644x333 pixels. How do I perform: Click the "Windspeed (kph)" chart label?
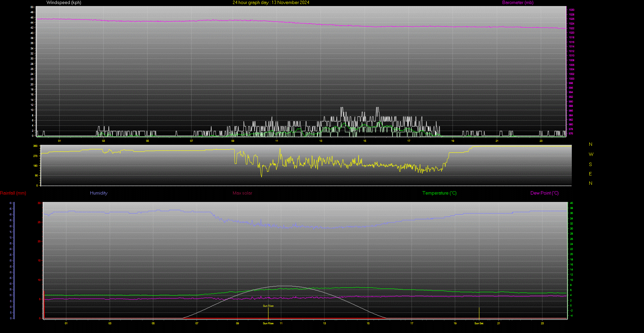click(x=64, y=3)
